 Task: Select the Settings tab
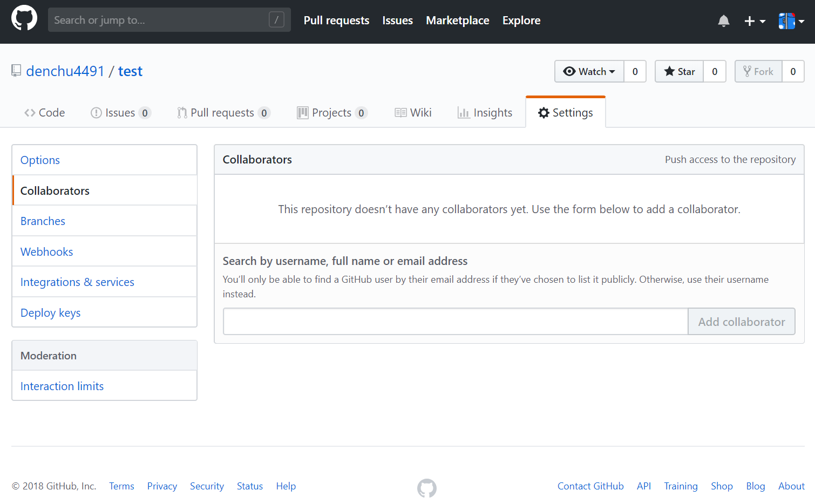point(566,113)
